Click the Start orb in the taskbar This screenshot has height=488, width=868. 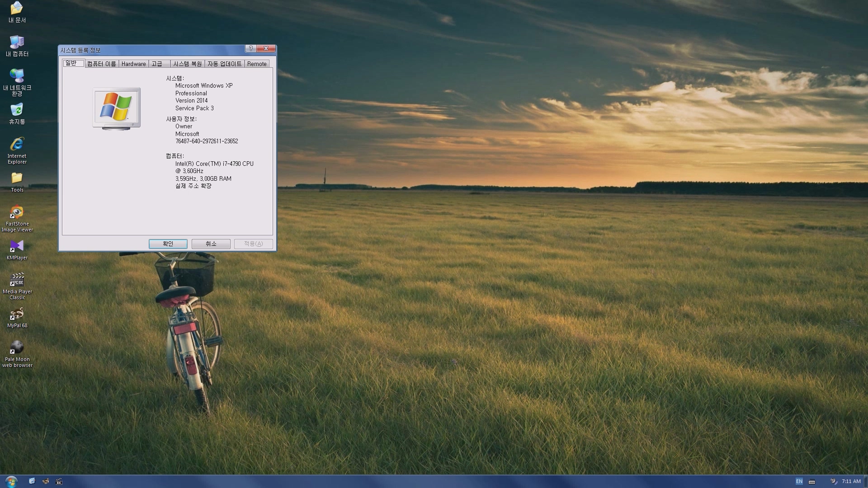point(11,481)
